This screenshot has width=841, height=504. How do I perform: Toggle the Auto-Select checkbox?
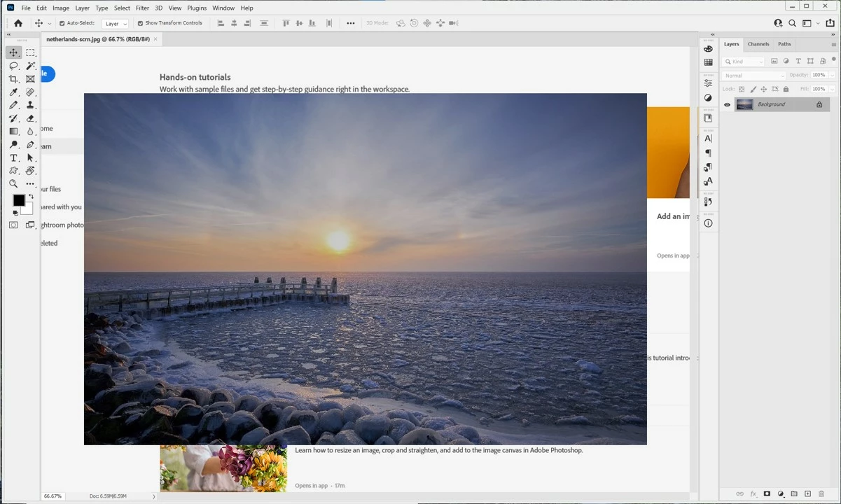pos(62,23)
